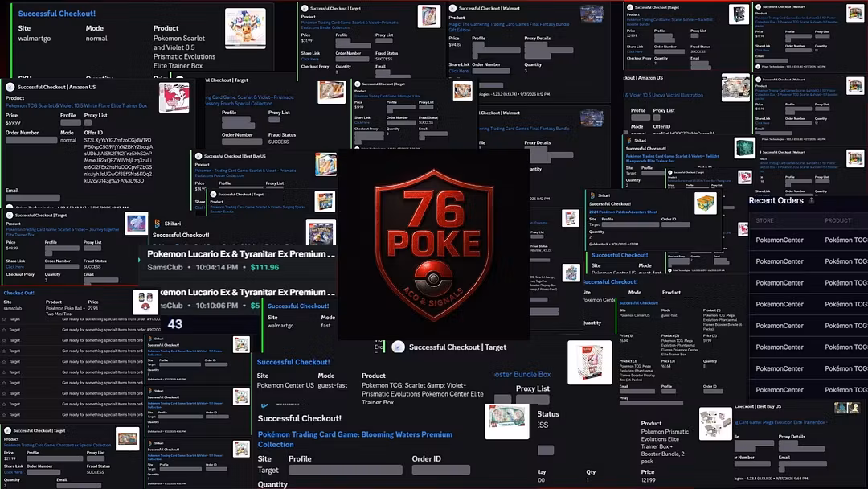
Task: Click the Amazon US checkout avatar icon
Action: pos(10,87)
